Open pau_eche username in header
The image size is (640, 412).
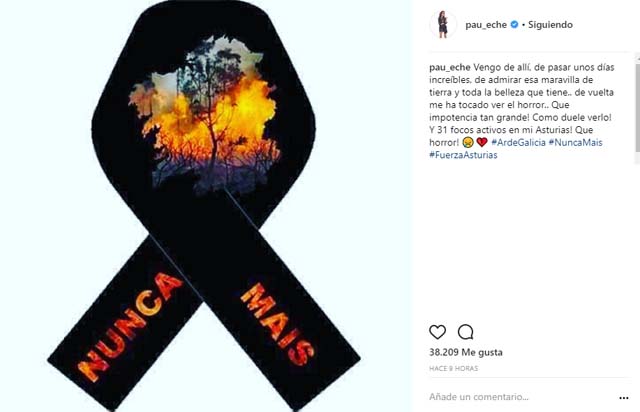click(486, 24)
